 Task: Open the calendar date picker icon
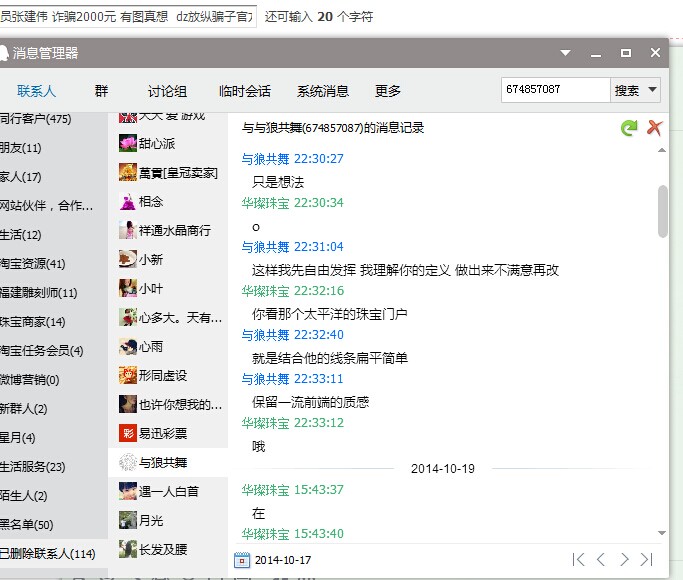(242, 560)
